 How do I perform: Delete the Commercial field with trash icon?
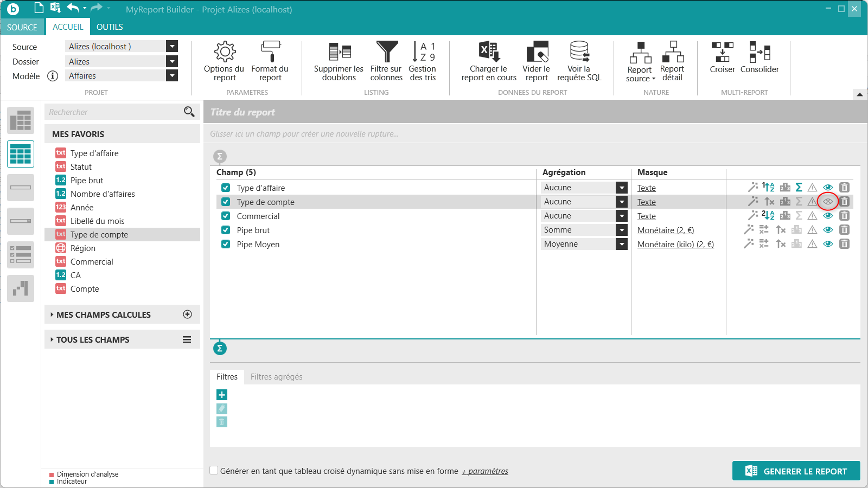(844, 216)
